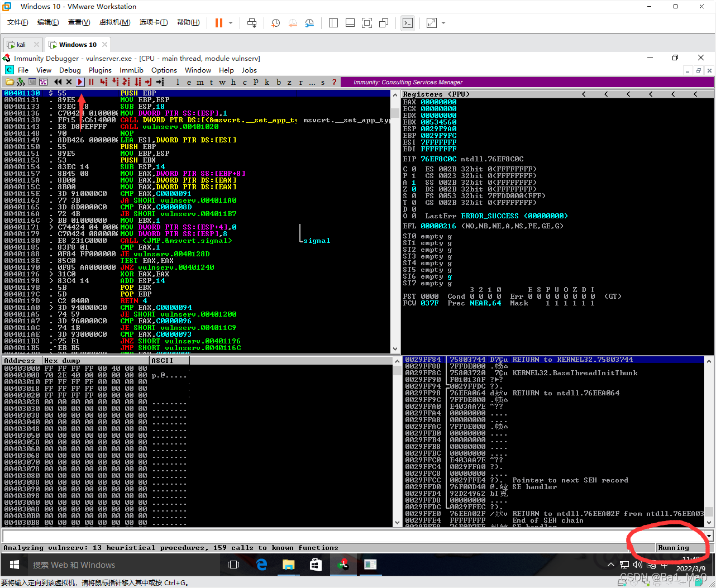This screenshot has height=588, width=716.
Task: Open Memory map with 'm' button
Action: pos(200,82)
